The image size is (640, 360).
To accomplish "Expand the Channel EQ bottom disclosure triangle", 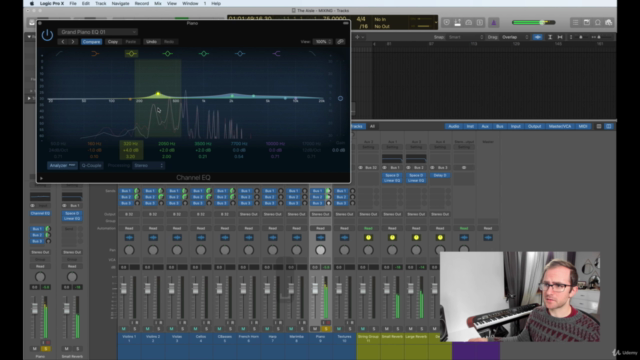I will pos(41,178).
